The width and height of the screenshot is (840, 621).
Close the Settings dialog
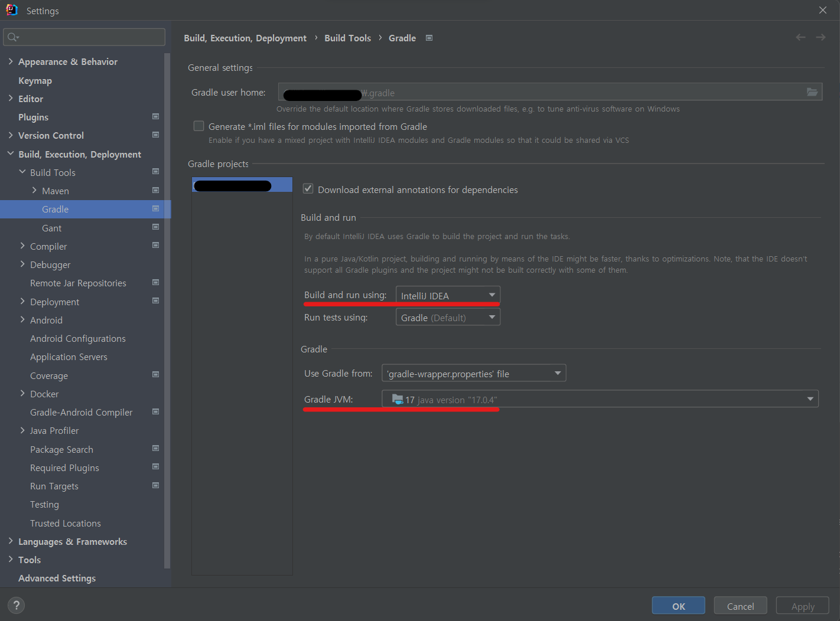click(823, 10)
